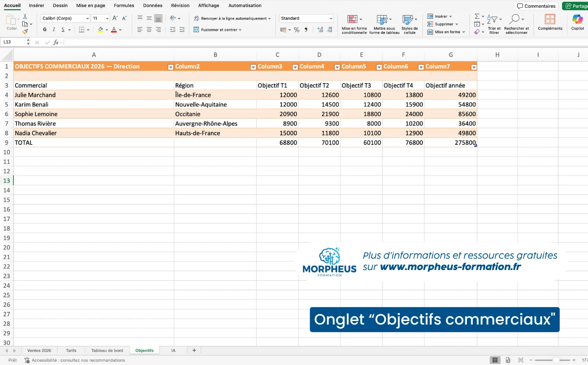588x365 pixels.
Task: Launch Copilot from the ribbon
Action: click(577, 22)
